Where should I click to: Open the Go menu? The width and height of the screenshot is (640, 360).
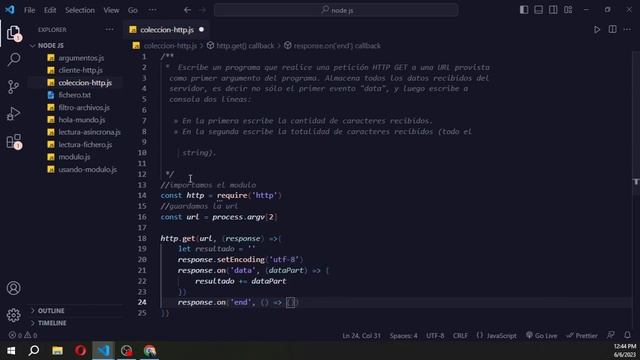pyautogui.click(x=133, y=10)
